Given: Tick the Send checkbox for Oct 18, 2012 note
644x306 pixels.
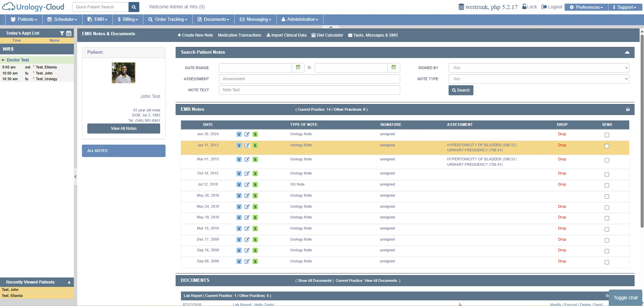Looking at the screenshot, I should pyautogui.click(x=606, y=174).
